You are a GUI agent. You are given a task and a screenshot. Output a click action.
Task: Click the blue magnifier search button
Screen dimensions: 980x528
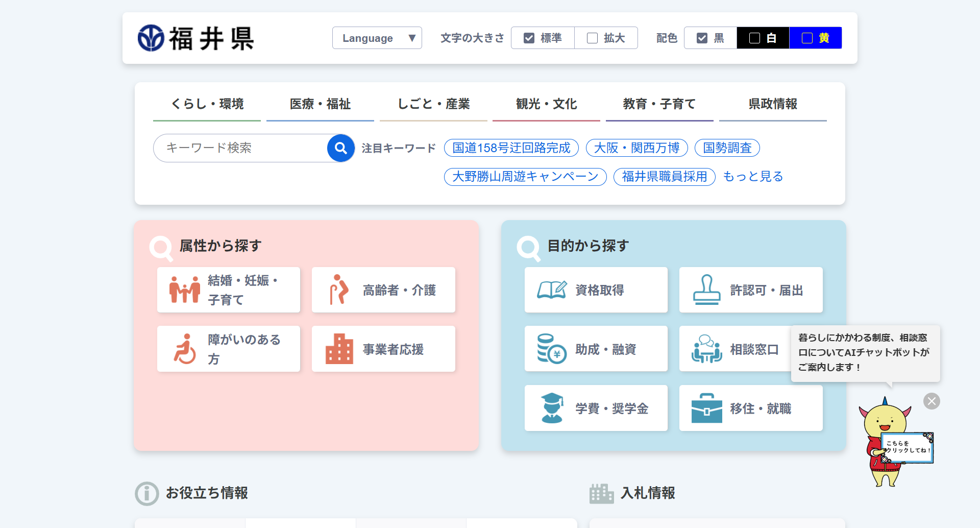click(x=341, y=148)
